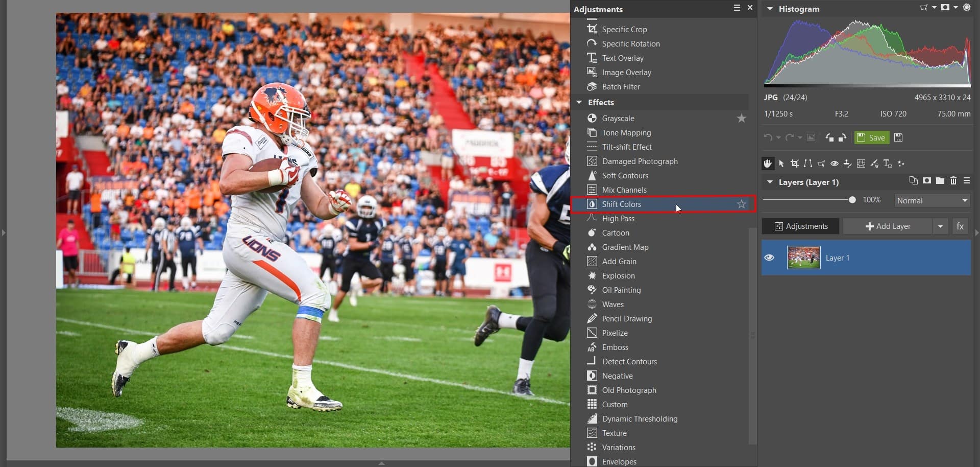Close the Adjustments panel
Viewport: 980px width, 467px height.
pyautogui.click(x=750, y=8)
